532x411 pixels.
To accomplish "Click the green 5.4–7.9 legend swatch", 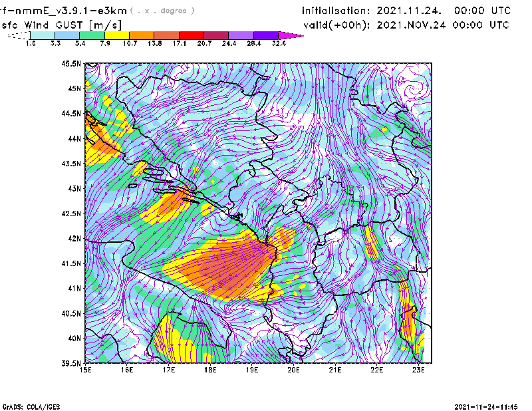I will [92, 35].
